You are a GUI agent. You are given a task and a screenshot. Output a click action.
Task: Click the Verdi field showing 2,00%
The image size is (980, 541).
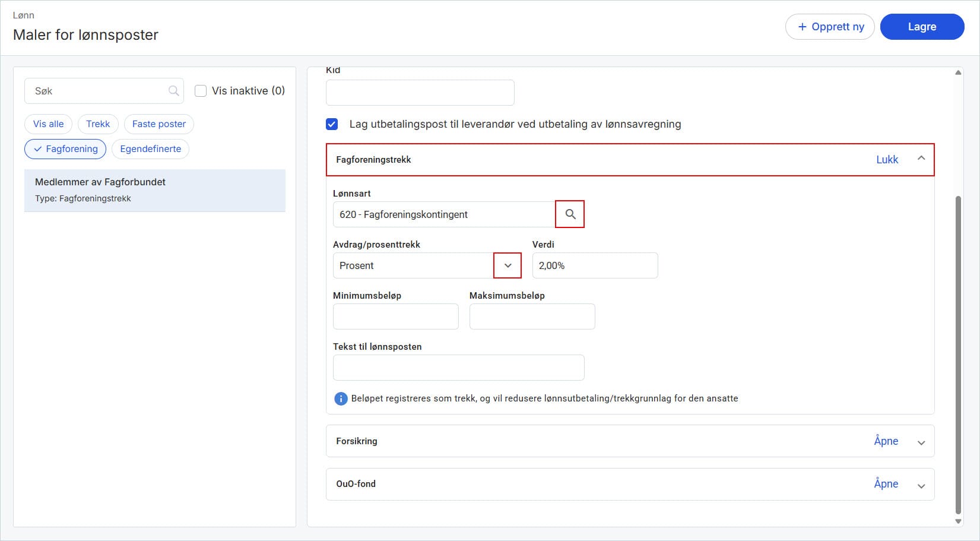(595, 265)
